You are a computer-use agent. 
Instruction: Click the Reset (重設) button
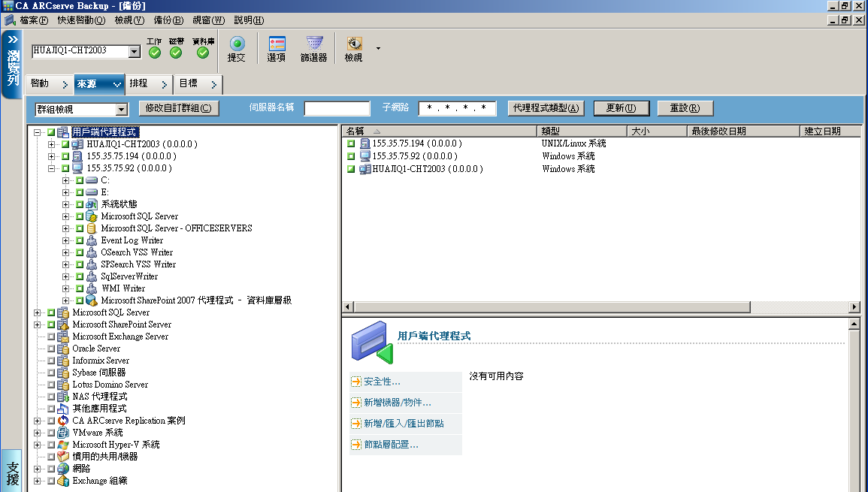click(x=685, y=108)
